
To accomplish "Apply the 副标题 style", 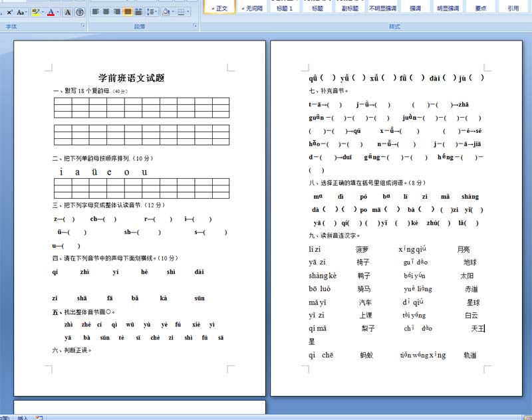I will (350, 7).
